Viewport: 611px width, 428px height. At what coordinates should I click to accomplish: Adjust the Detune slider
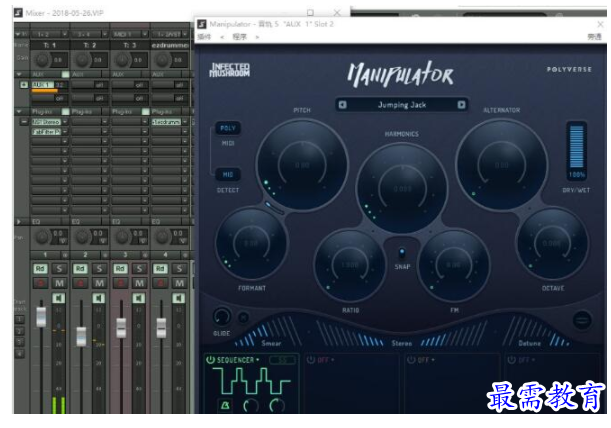[536, 331]
